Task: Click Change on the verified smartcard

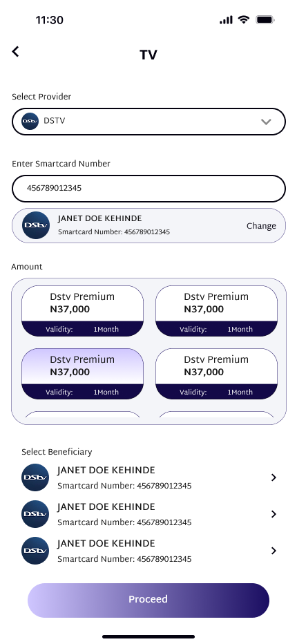Action: (x=261, y=226)
